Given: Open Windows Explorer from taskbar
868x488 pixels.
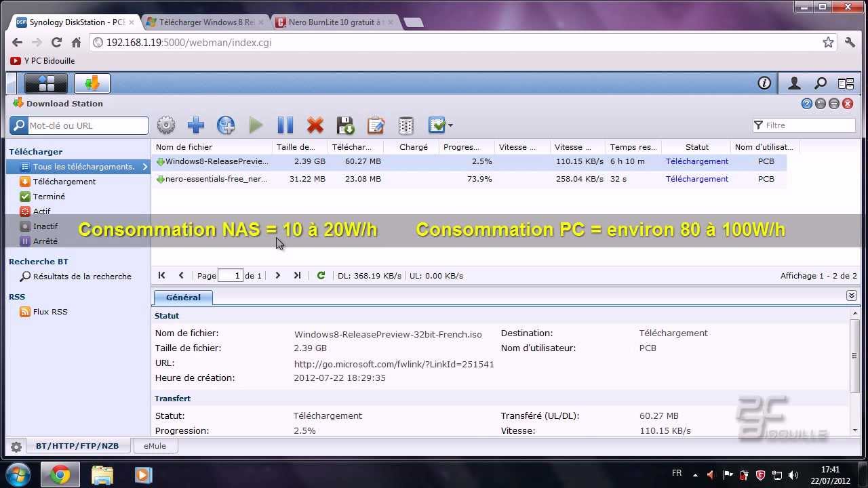Looking at the screenshot, I should [x=102, y=475].
